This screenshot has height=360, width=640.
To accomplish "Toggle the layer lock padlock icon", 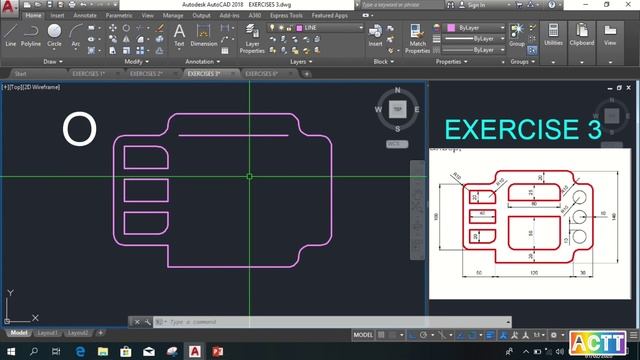I will 289,28.
